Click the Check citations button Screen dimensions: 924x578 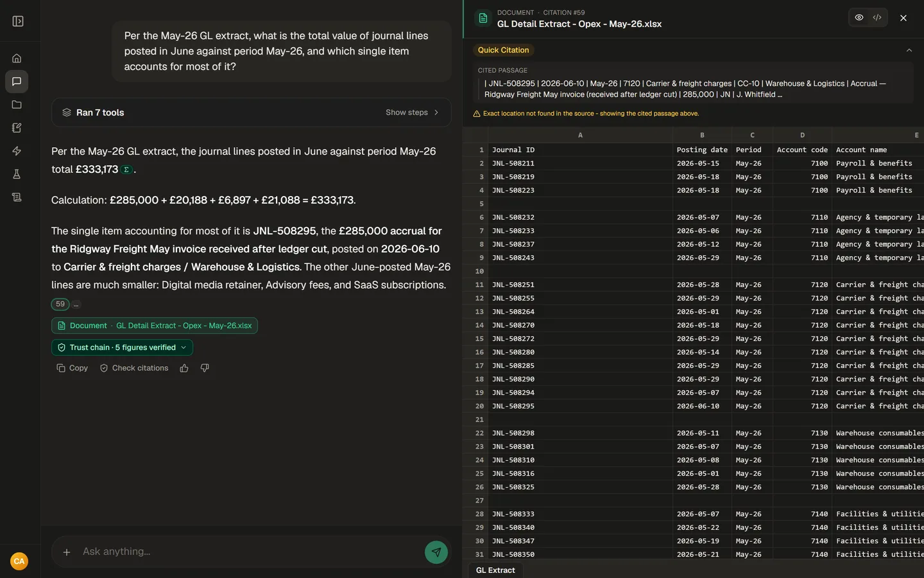(x=134, y=368)
